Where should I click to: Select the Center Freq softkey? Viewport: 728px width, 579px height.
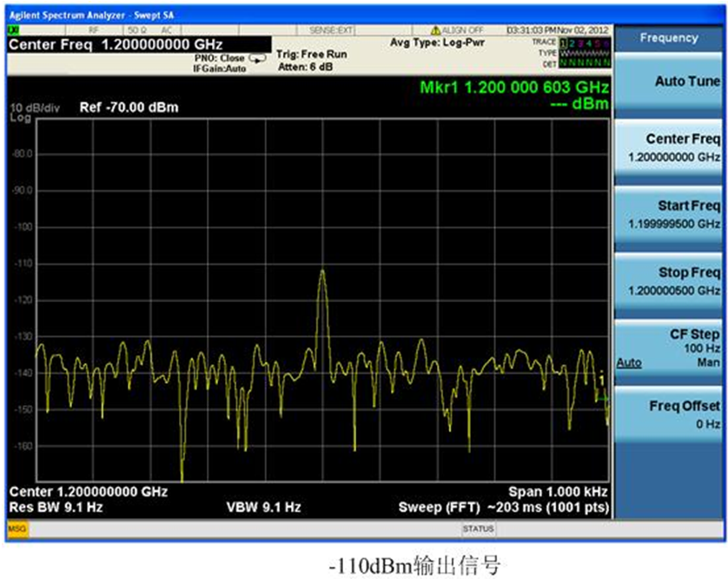669,148
